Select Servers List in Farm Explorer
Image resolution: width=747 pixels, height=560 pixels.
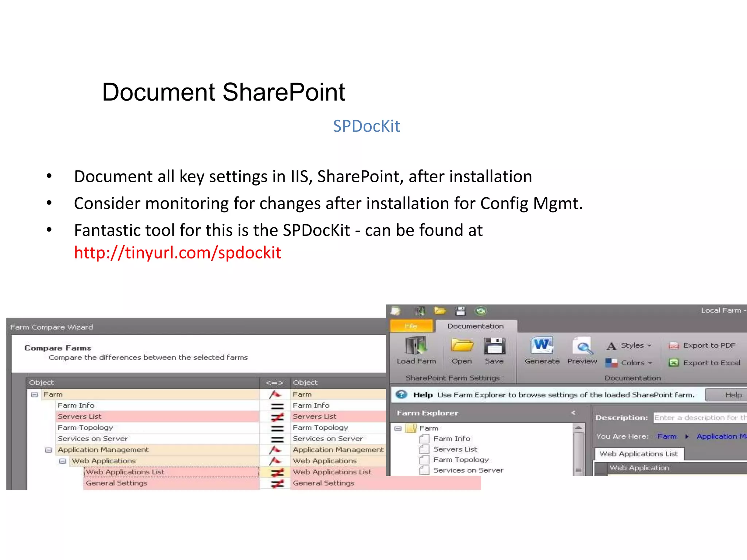tap(455, 449)
